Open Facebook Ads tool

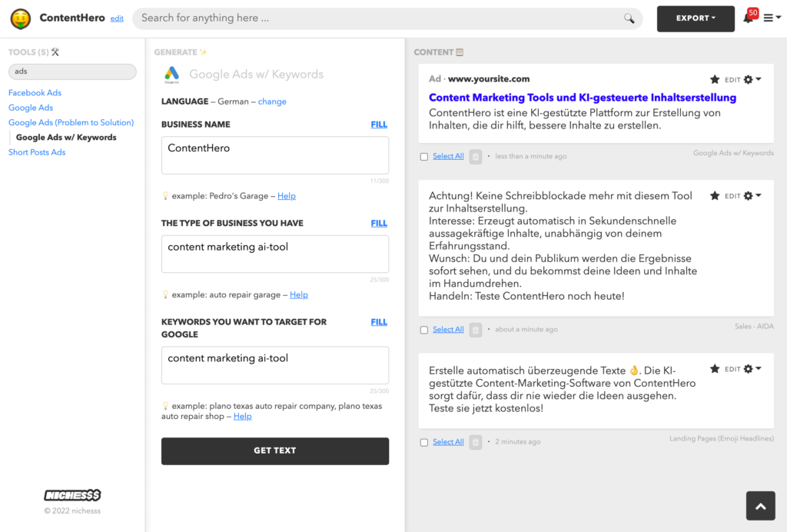(35, 93)
